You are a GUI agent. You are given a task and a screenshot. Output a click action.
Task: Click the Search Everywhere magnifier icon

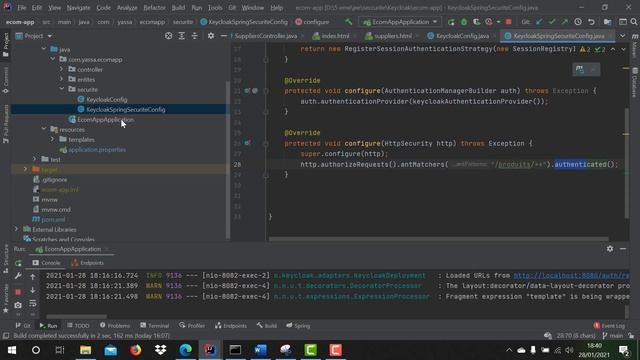click(x=634, y=22)
